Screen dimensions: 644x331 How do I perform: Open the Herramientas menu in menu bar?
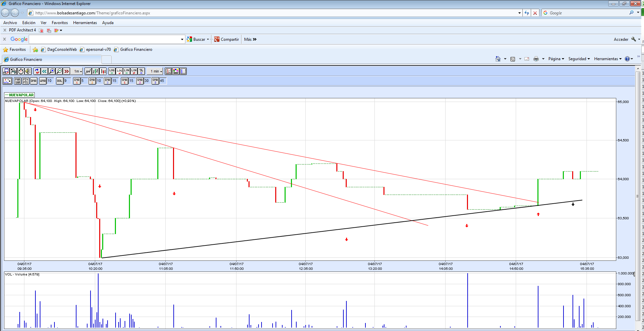click(x=85, y=23)
